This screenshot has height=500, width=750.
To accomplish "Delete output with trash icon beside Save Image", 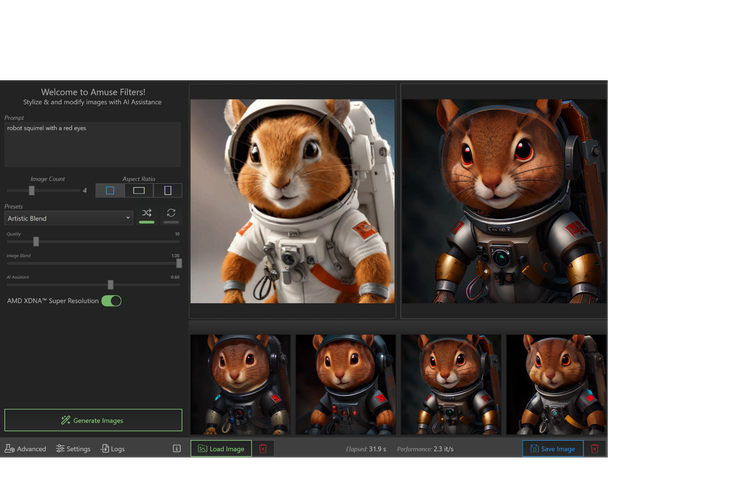I will tap(595, 449).
